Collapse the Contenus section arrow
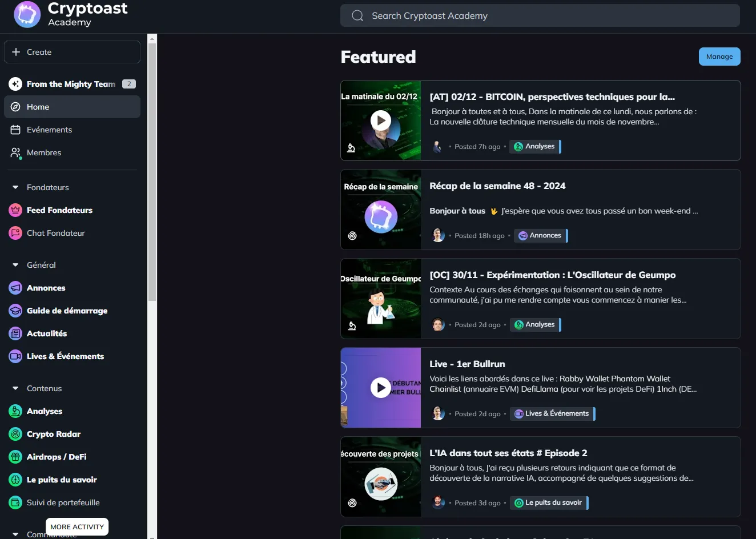Viewport: 756px width, 539px height. pyautogui.click(x=15, y=388)
